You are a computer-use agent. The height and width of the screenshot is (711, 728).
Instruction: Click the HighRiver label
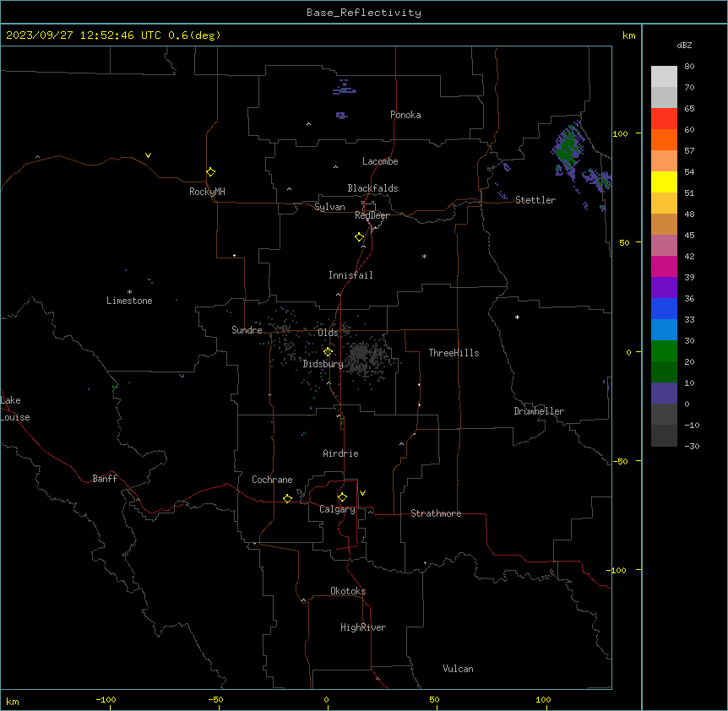(x=362, y=627)
